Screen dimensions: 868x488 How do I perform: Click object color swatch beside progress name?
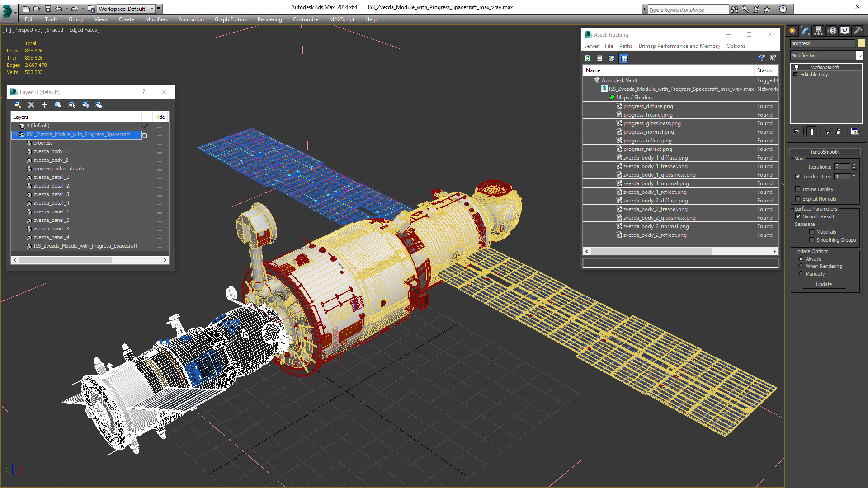861,43
